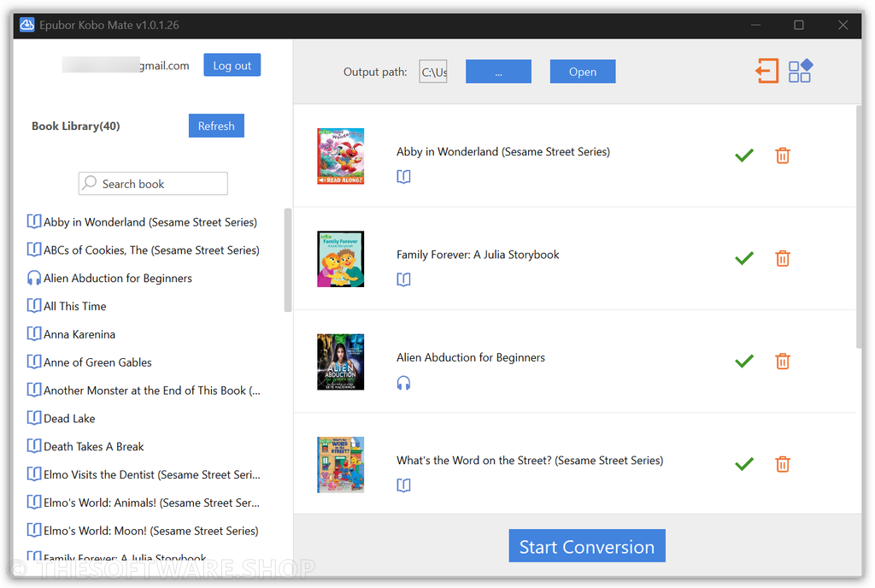Viewport: 875px width, 588px height.
Task: Click Epubor Kobo Mate app logo in title bar
Action: [x=26, y=25]
